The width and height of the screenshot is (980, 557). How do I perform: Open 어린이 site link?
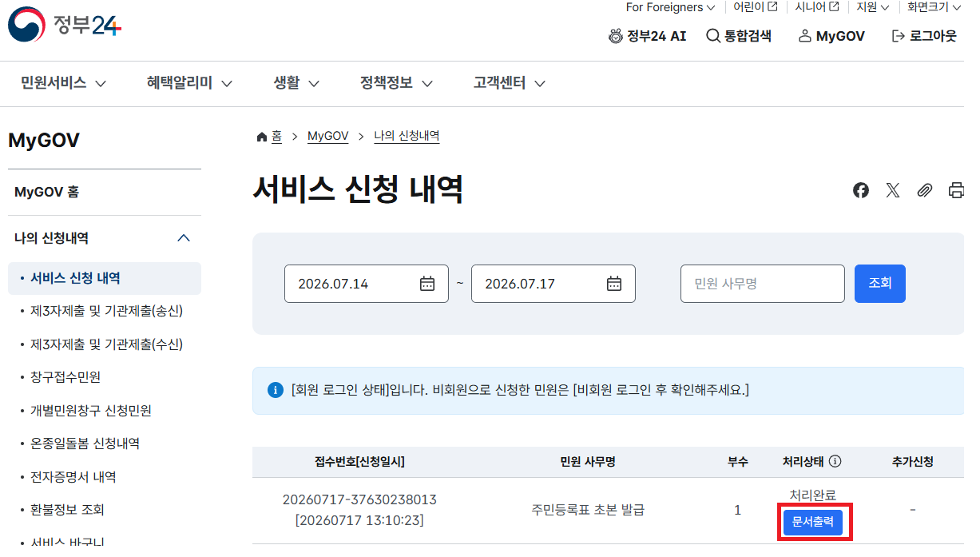point(755,7)
